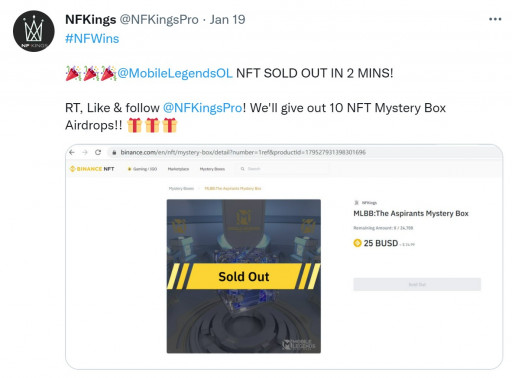The image size is (512, 378).
Task: Click the greyed Sold Out button
Action: [x=417, y=284]
